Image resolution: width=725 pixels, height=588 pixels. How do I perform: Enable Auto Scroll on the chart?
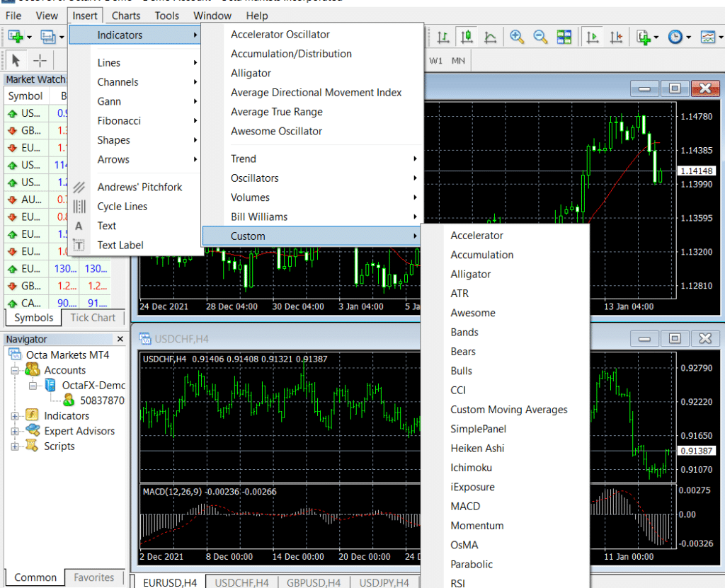tap(592, 35)
